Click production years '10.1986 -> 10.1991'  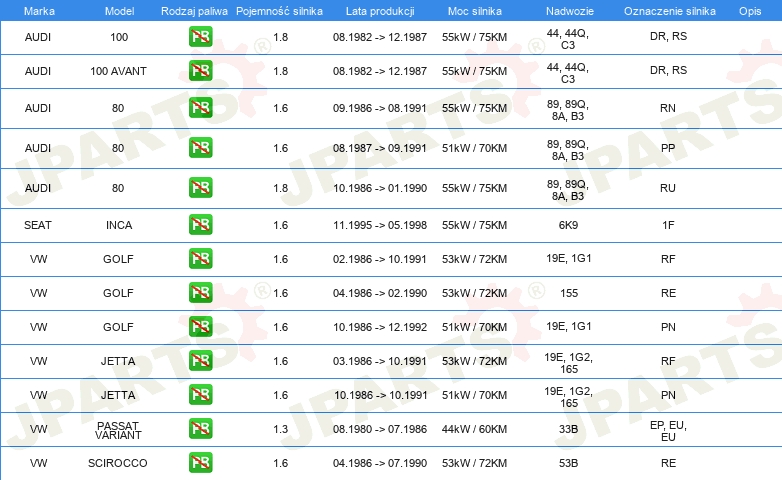(x=381, y=395)
